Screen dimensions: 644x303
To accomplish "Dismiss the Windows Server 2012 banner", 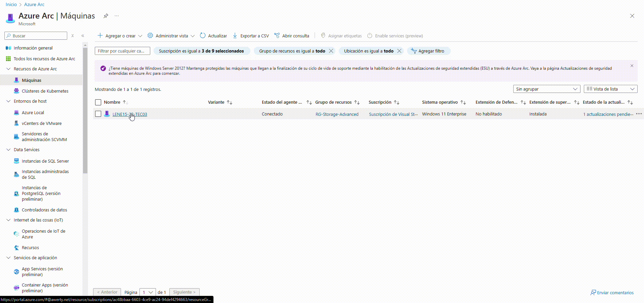I will (632, 66).
